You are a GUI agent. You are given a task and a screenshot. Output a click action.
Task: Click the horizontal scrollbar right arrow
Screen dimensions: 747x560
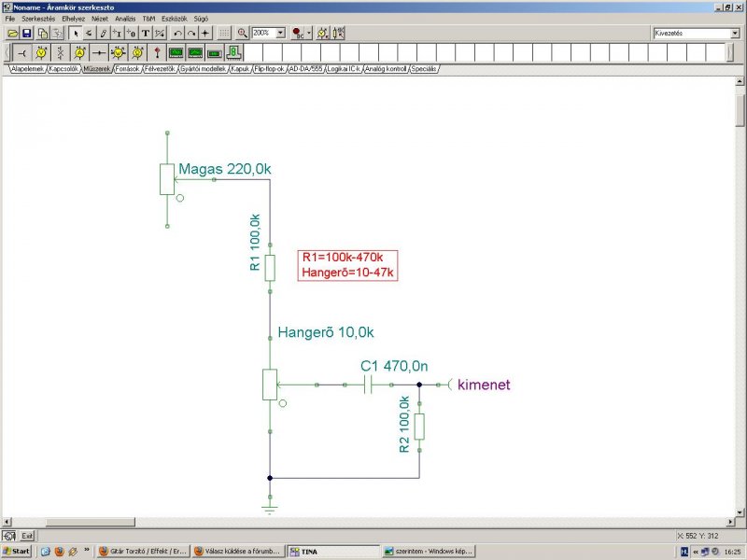[x=730, y=522]
